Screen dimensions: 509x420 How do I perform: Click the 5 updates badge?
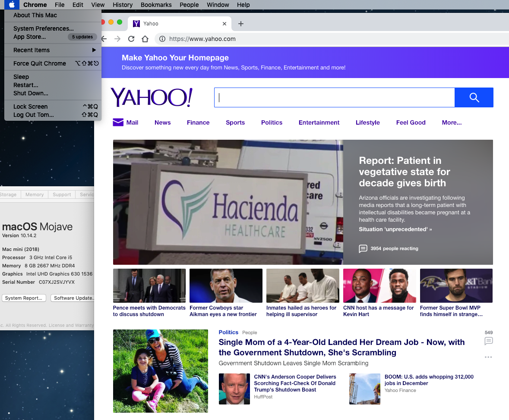pyautogui.click(x=82, y=37)
